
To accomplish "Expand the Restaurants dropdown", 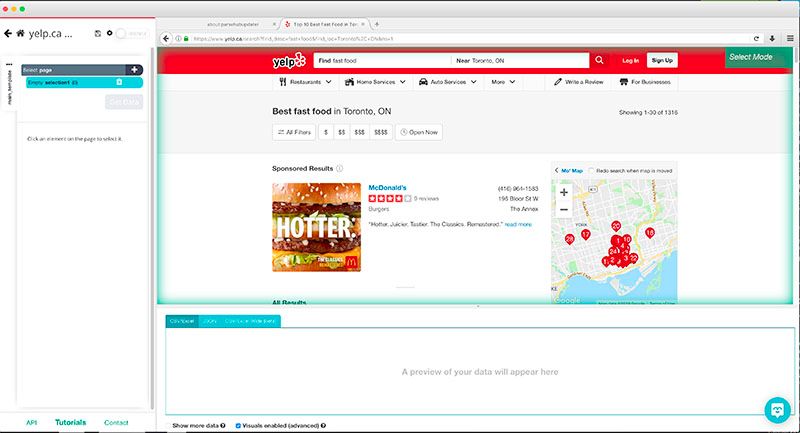I will point(305,82).
